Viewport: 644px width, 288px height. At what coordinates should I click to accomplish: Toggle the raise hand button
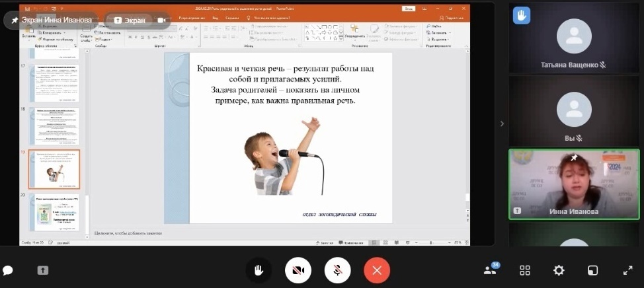259,270
